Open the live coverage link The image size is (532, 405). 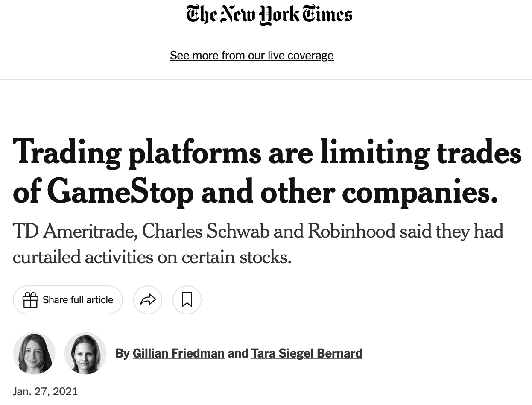click(251, 56)
